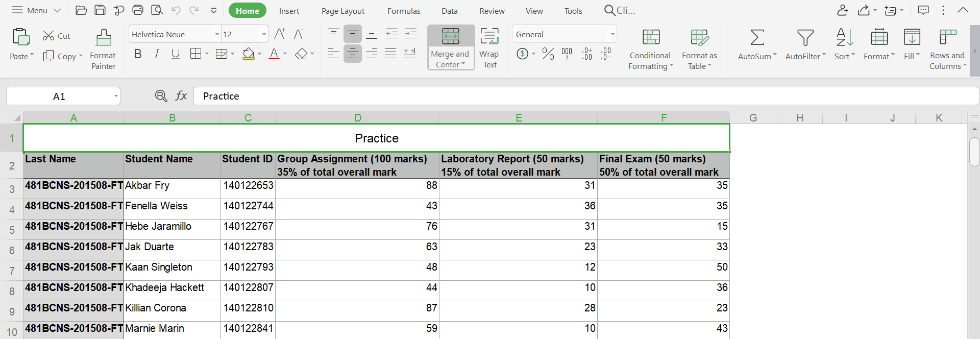Open file with the folder icon
Viewport: 980px width, 339px height.
[x=81, y=10]
